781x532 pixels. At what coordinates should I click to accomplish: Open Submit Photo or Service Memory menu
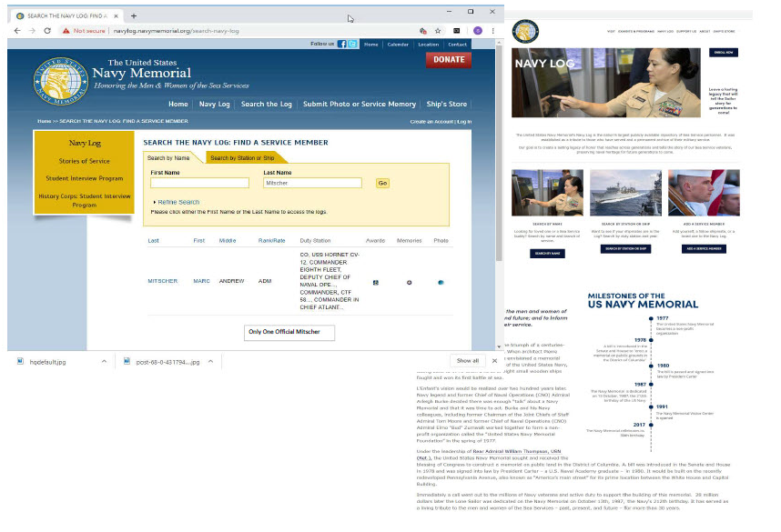click(359, 105)
